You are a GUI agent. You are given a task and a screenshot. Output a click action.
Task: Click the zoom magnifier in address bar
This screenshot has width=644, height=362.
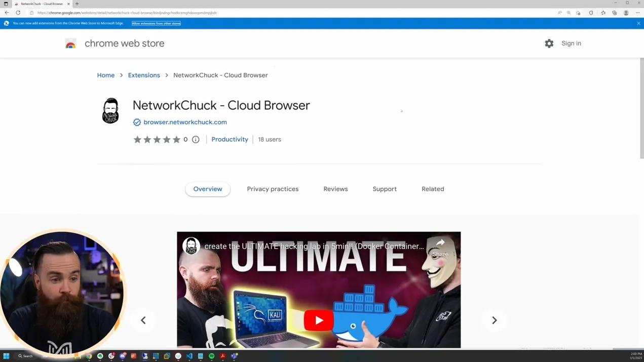click(x=569, y=13)
